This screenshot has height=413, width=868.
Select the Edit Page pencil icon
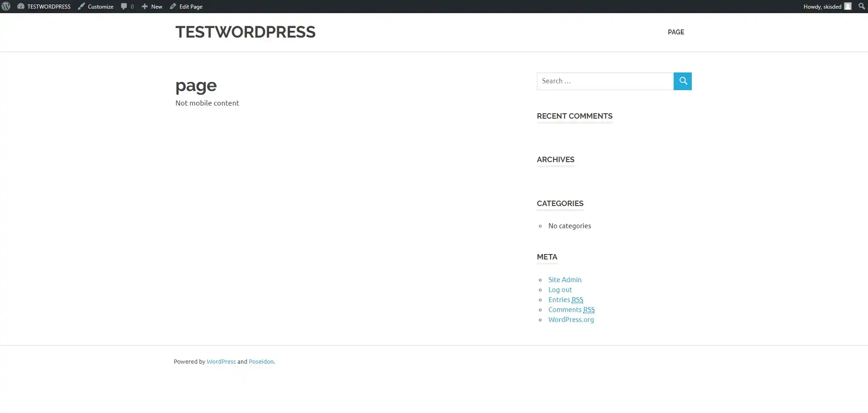click(173, 6)
